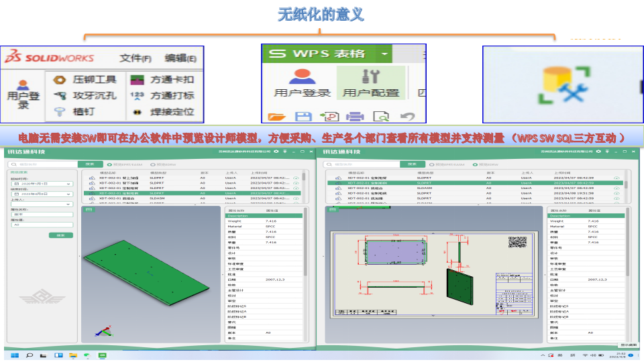Click 用户登录 icon in WPS ribbon
The height and width of the screenshot is (362, 644).
pyautogui.click(x=302, y=83)
